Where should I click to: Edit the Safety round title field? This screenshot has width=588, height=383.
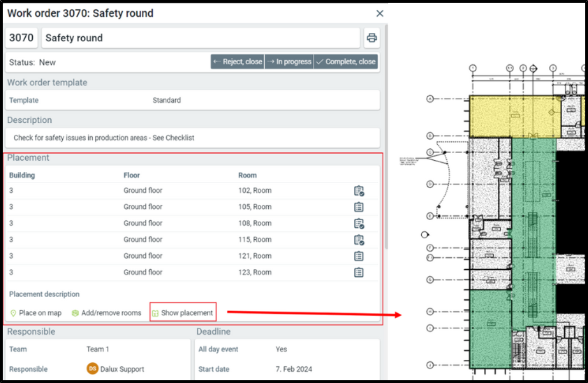pyautogui.click(x=201, y=38)
